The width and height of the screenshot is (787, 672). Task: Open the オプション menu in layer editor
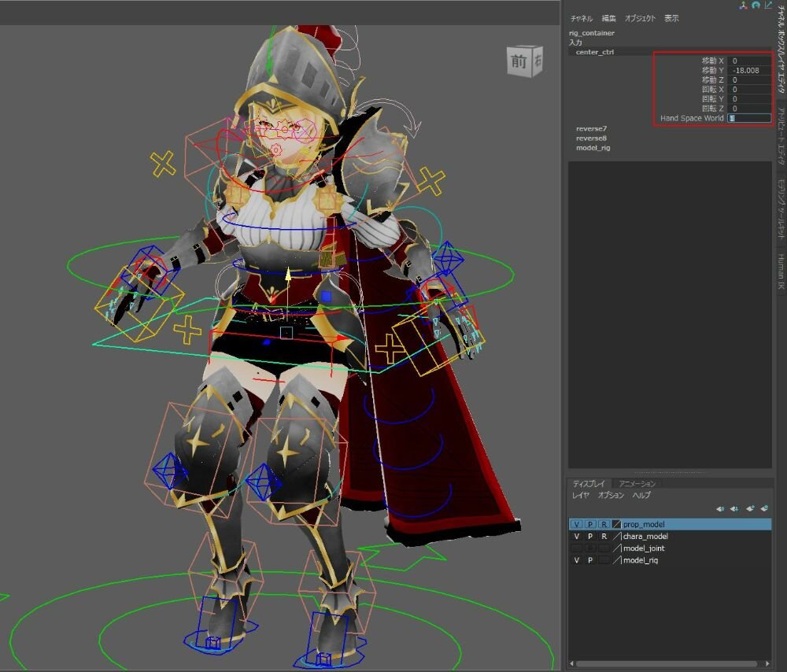(x=611, y=496)
